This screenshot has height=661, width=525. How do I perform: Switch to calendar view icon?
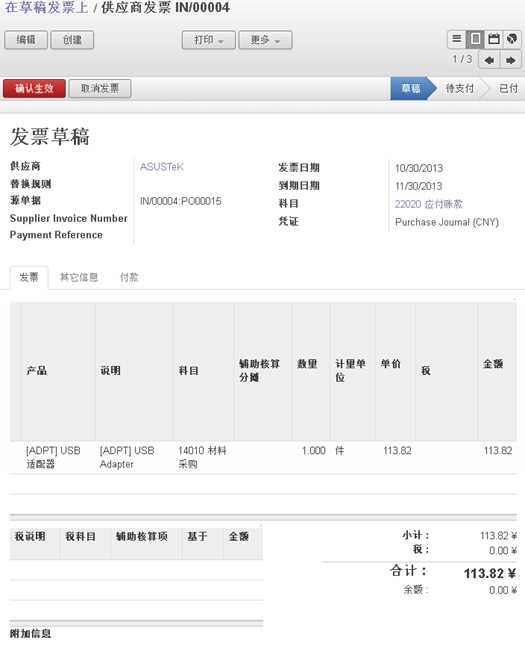pyautogui.click(x=494, y=39)
